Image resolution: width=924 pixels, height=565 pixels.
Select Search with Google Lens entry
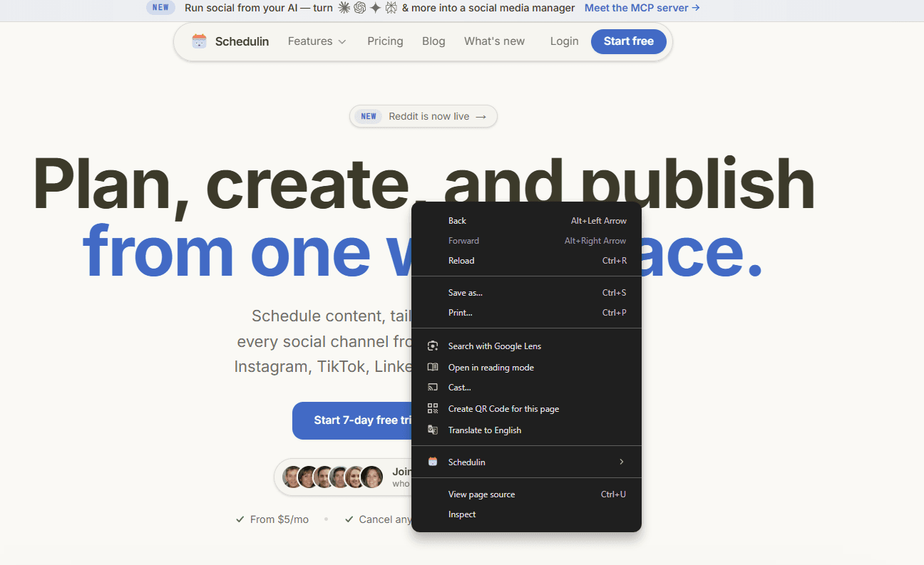[527, 346]
